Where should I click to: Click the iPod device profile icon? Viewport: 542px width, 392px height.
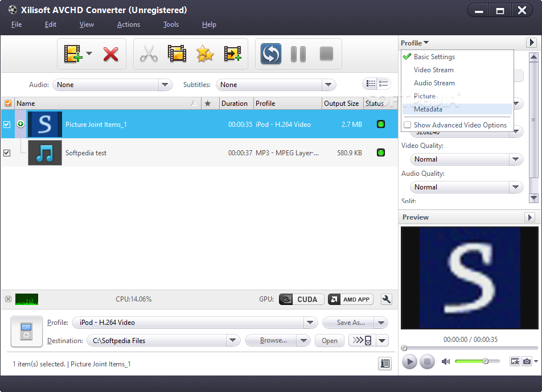tap(27, 332)
